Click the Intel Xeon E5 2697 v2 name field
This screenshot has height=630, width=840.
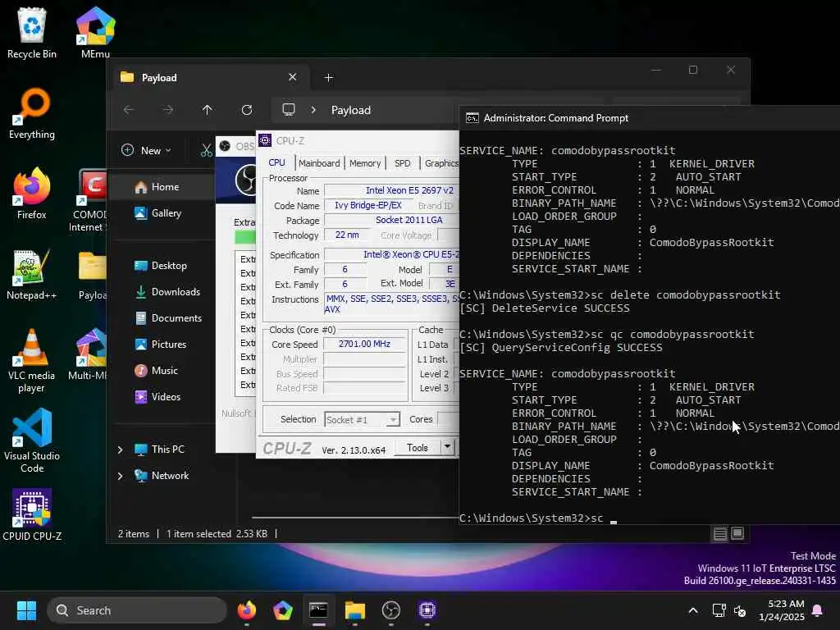pos(391,190)
